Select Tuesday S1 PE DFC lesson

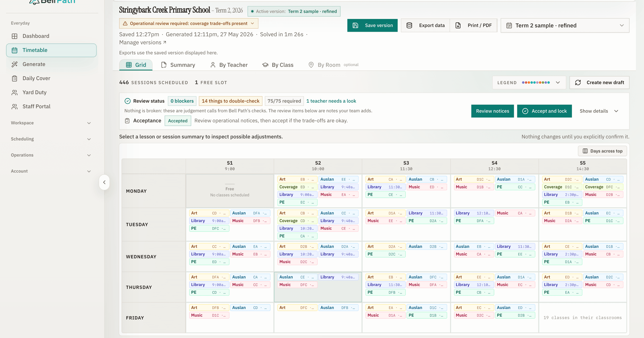(x=209, y=229)
